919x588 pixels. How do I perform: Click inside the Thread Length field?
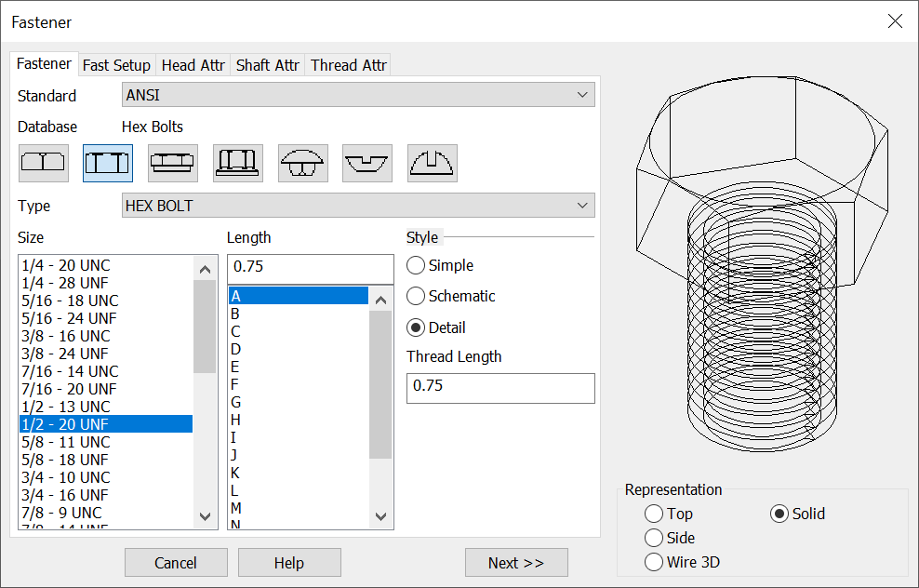click(x=500, y=388)
